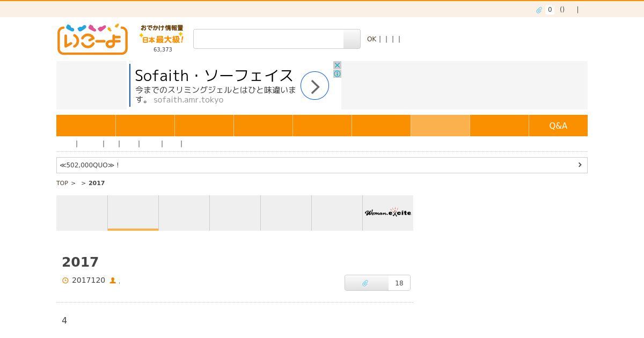The width and height of the screenshot is (644, 338).
Task: Click the OK link next to search
Action: click(x=371, y=39)
